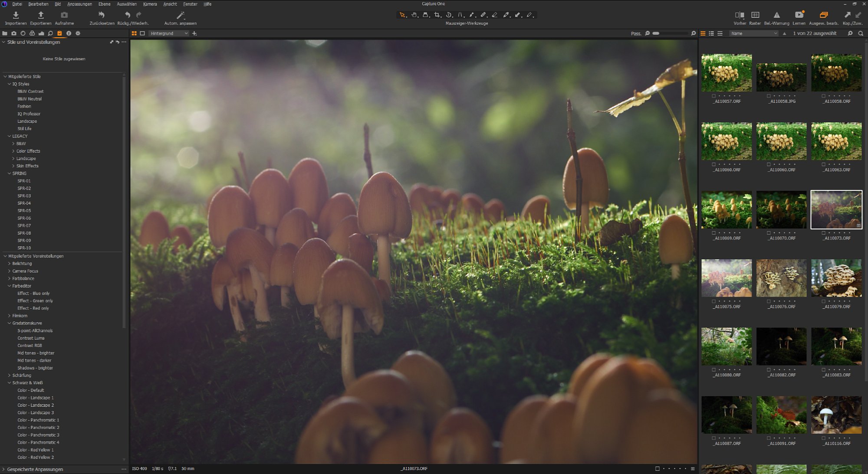This screenshot has height=474, width=868.
Task: Collapse the Mitgelieferte Stile tree
Action: pyautogui.click(x=5, y=76)
